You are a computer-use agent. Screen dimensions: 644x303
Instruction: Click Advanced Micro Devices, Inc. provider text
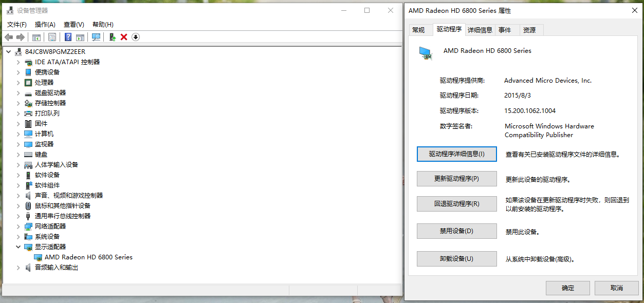coord(548,81)
